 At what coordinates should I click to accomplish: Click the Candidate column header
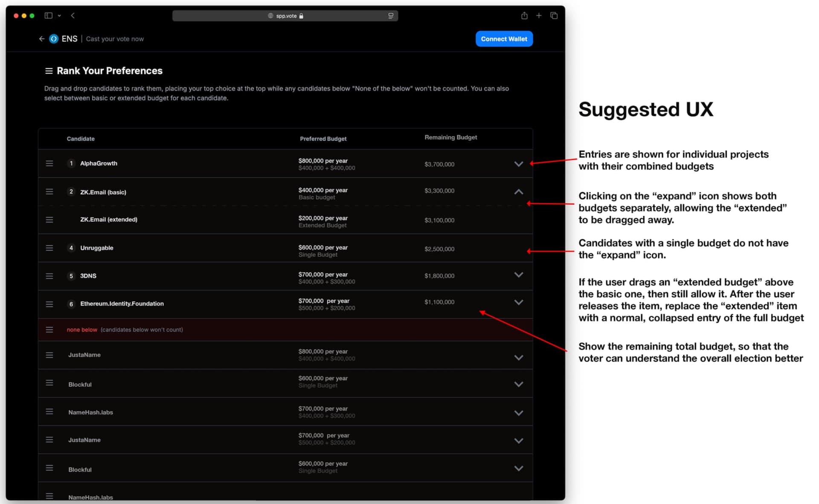point(81,139)
